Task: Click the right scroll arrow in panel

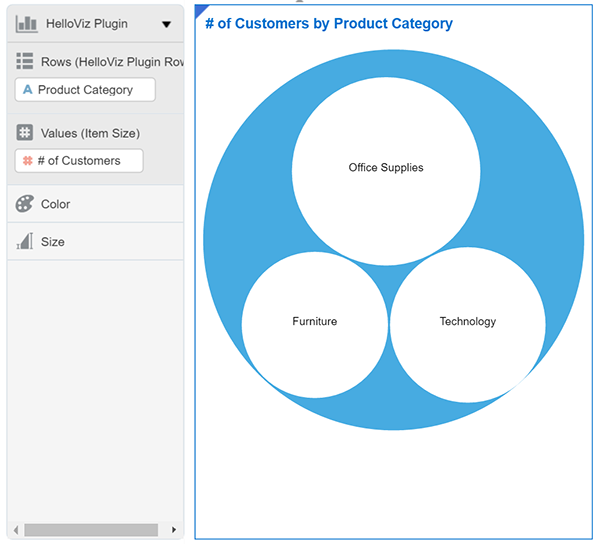Action: point(174,530)
